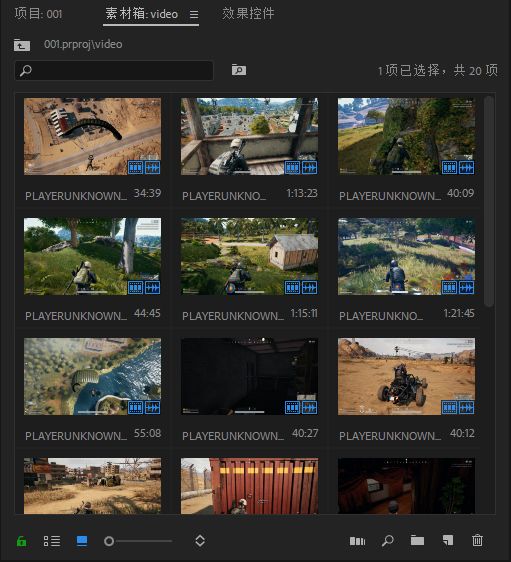
Task: Select the watchtower clip 1:13:23
Action: tap(249, 137)
